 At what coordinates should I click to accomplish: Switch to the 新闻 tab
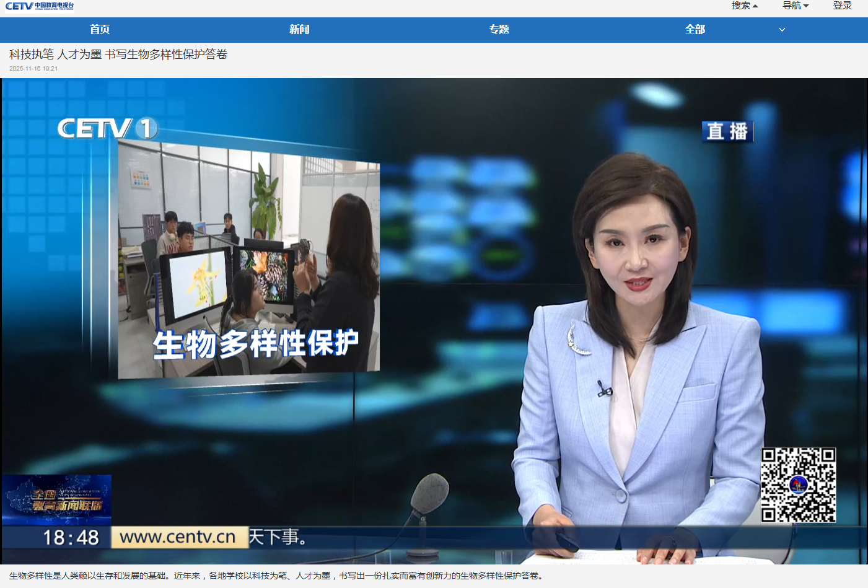[299, 29]
